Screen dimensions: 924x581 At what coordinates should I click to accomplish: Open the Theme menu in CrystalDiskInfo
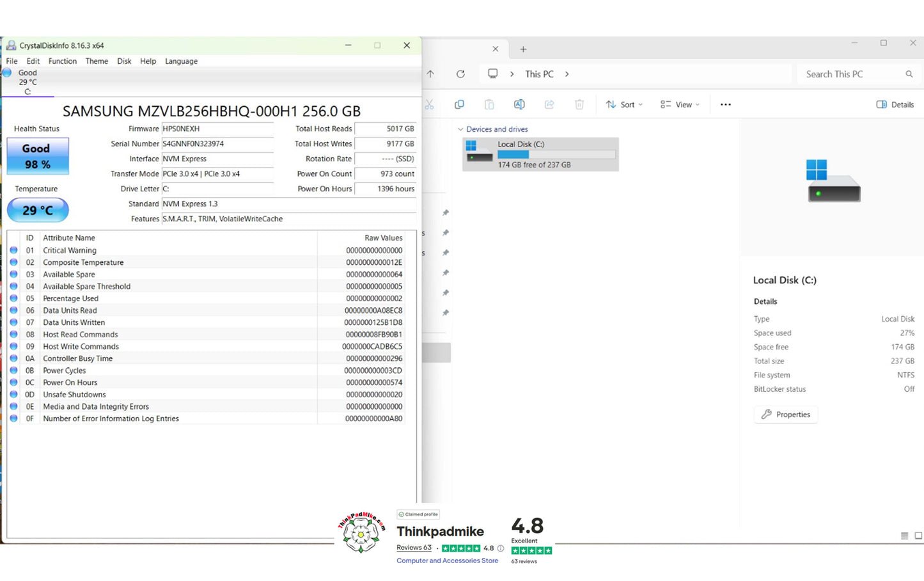coord(97,61)
